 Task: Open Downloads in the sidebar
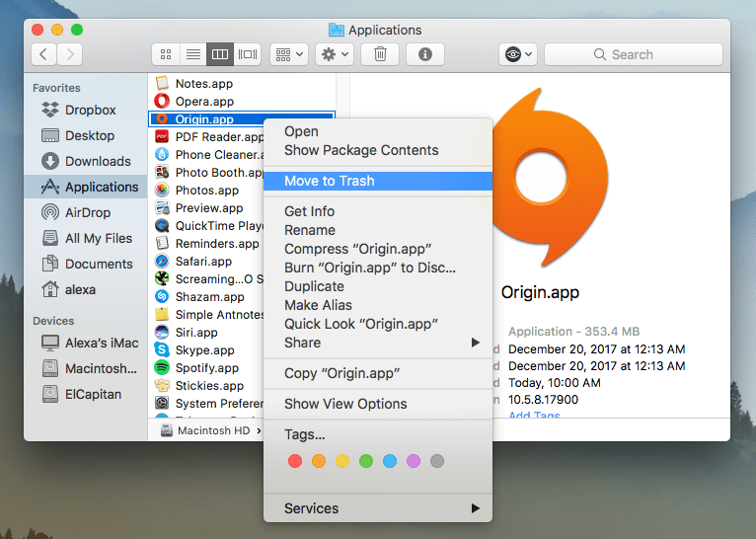(x=86, y=161)
